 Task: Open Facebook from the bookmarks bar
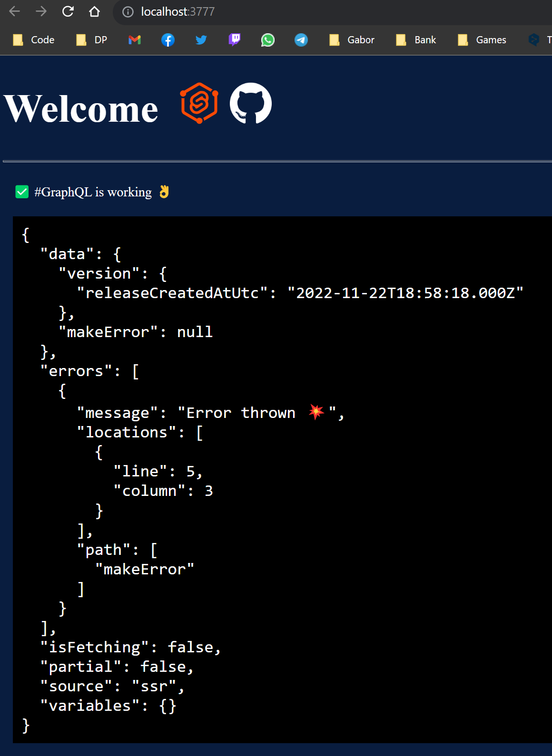[168, 40]
